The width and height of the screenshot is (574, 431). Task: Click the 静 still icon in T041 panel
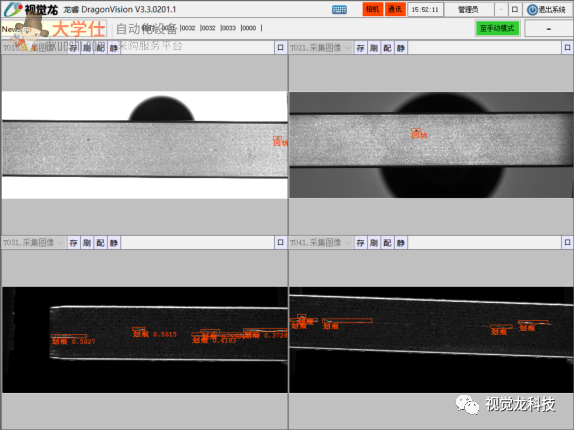pos(400,243)
